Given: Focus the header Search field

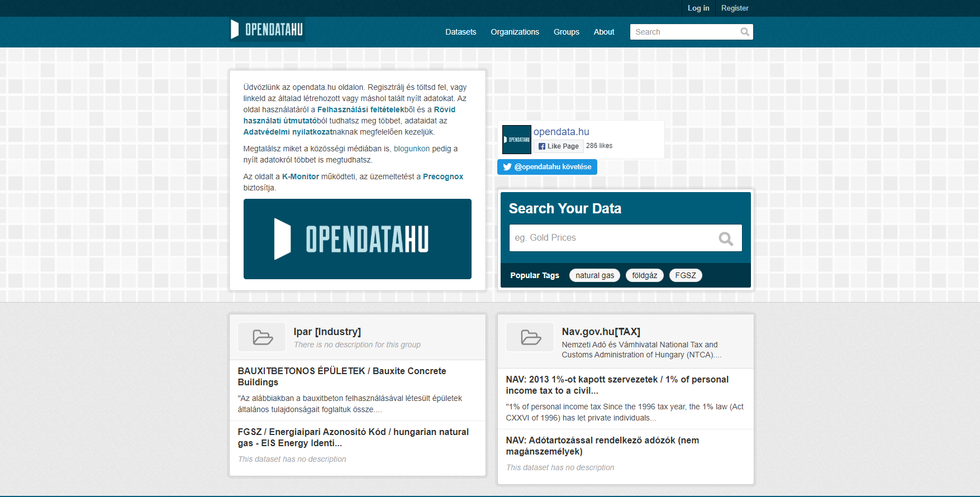Looking at the screenshot, I should click(x=684, y=32).
